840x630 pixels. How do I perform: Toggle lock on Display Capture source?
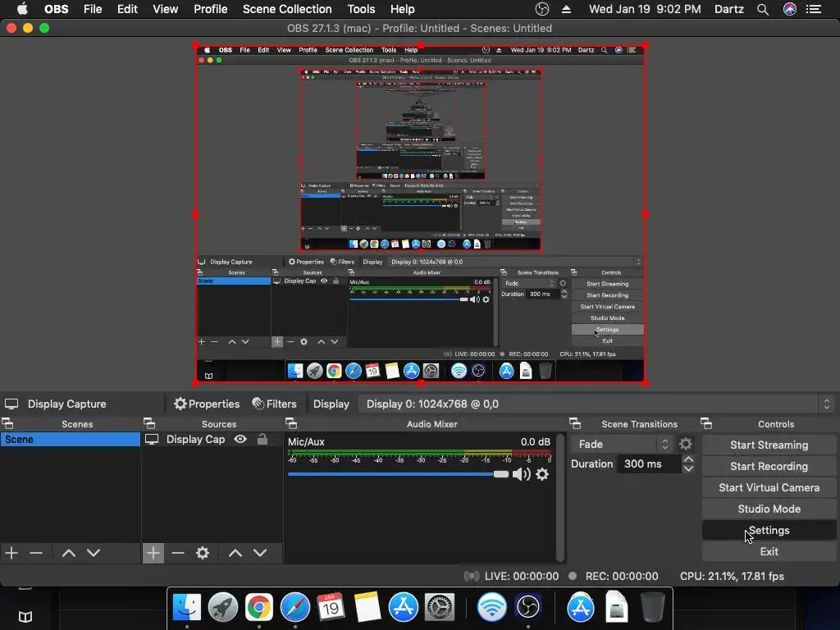click(x=262, y=440)
